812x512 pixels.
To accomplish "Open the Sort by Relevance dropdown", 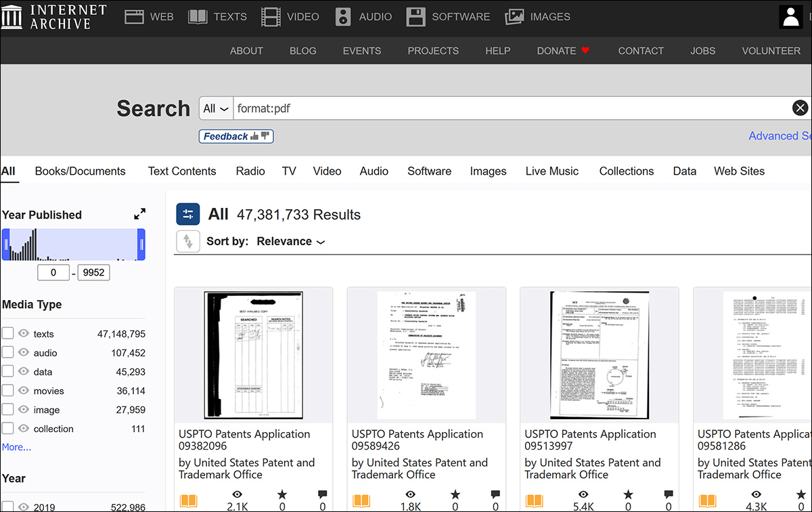I will click(291, 241).
